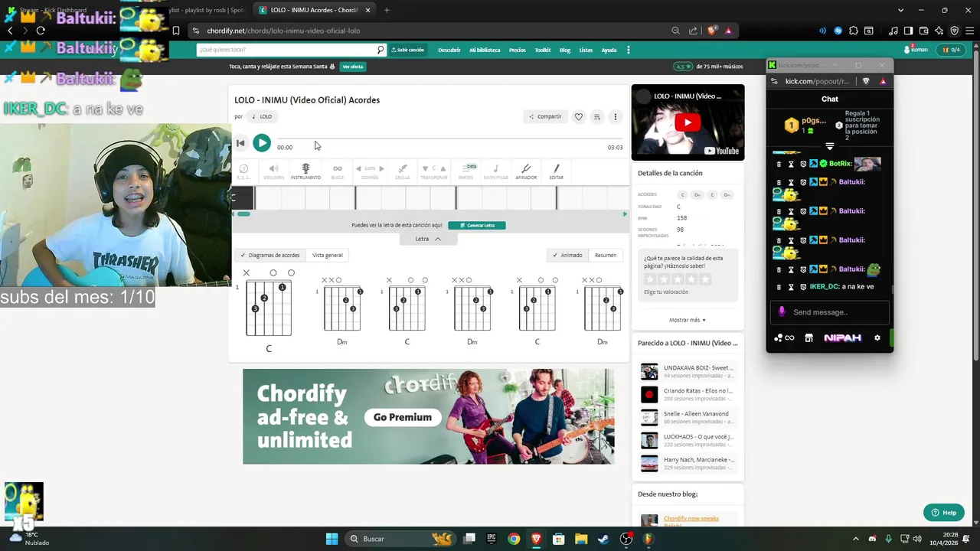Image resolution: width=980 pixels, height=551 pixels.
Task: Add song to favorites with heart icon
Action: 579,117
